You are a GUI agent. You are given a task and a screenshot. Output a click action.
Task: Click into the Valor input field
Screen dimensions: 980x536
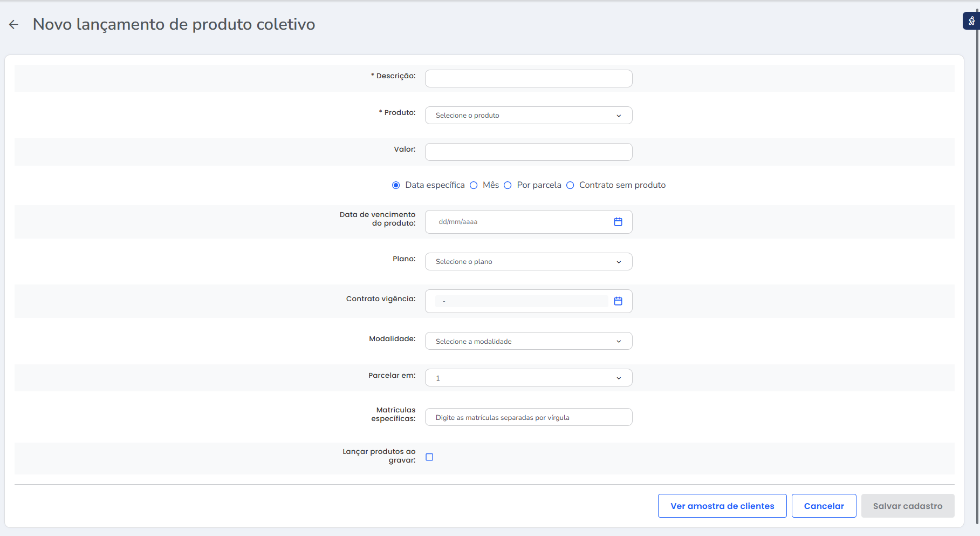[x=528, y=152]
